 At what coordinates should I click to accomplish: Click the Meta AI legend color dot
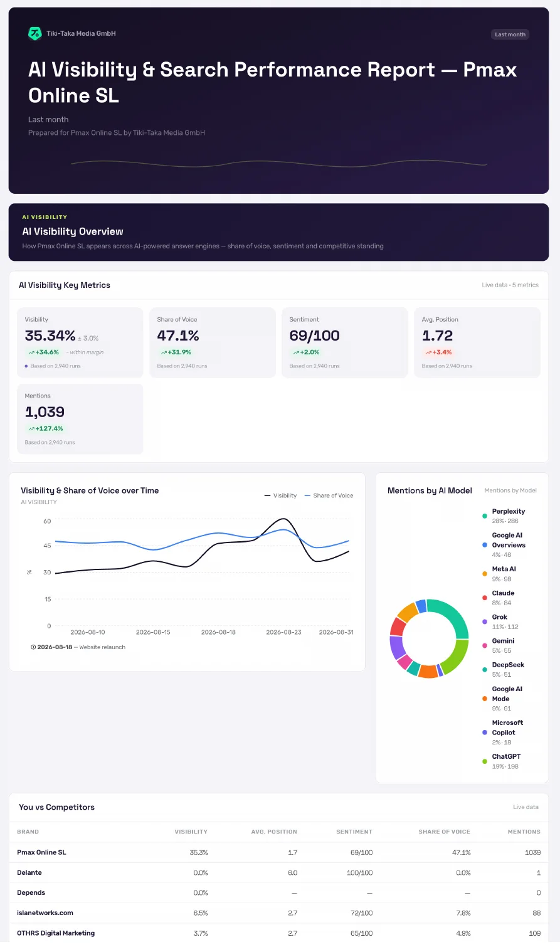coord(485,574)
